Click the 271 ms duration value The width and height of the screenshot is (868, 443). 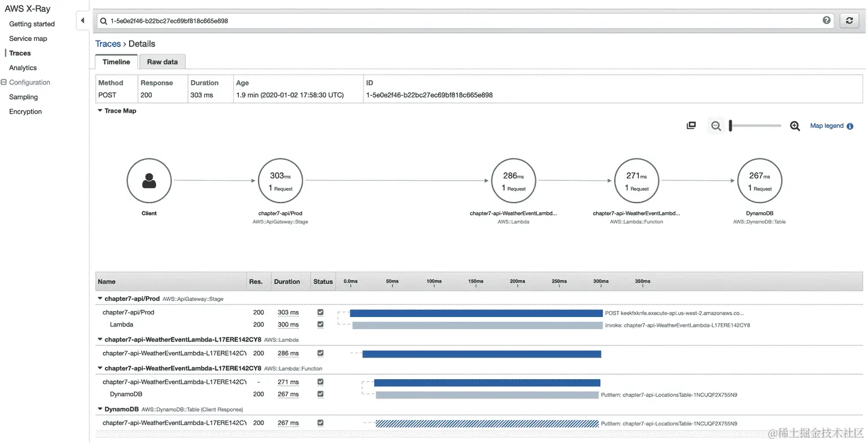coord(288,382)
